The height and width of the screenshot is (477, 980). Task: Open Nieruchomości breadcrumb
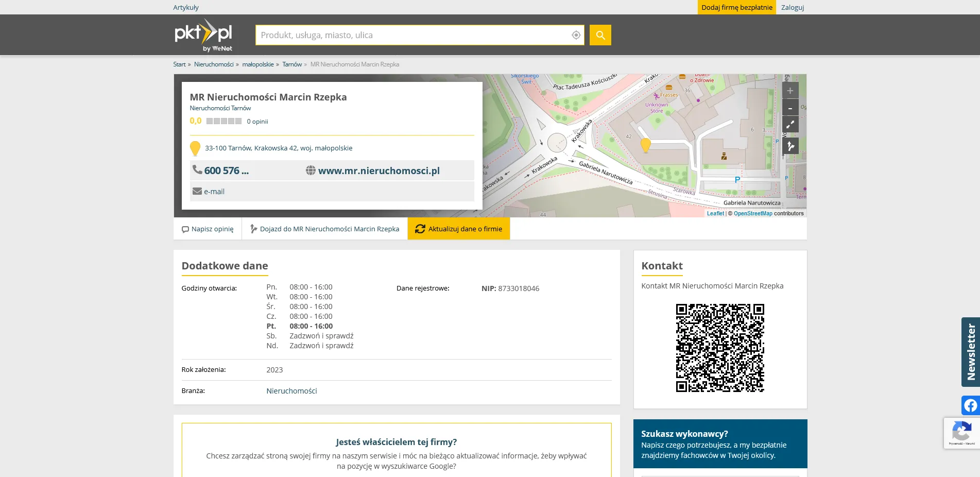tap(214, 64)
